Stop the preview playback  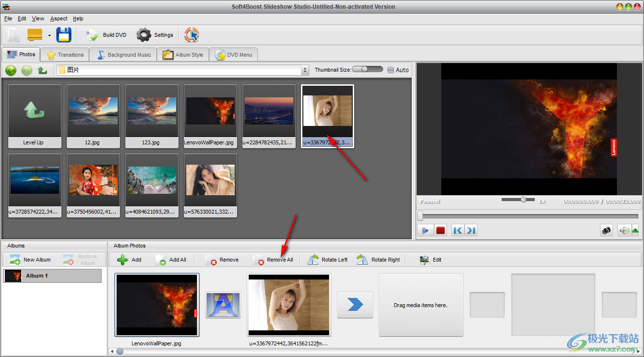(440, 230)
